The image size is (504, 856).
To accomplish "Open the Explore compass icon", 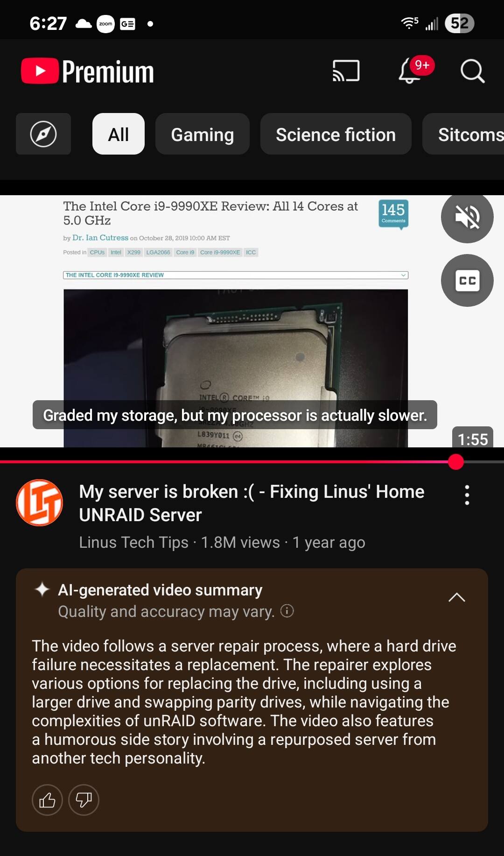I will (x=43, y=134).
